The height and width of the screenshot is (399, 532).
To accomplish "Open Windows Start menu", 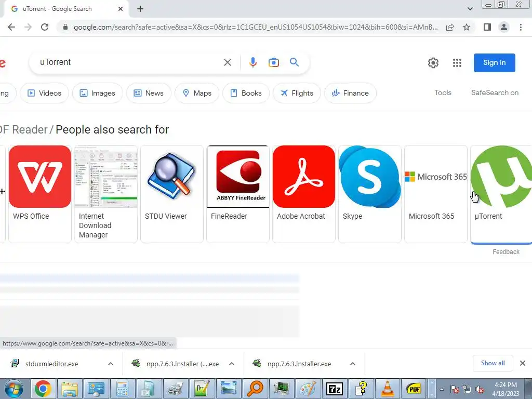I will (14, 389).
